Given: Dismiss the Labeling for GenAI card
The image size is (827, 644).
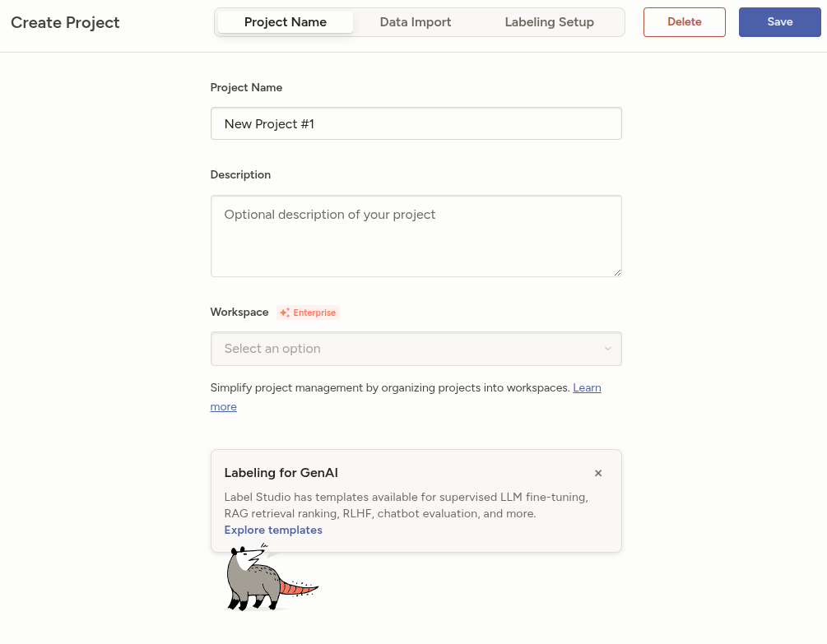Looking at the screenshot, I should click(x=598, y=473).
